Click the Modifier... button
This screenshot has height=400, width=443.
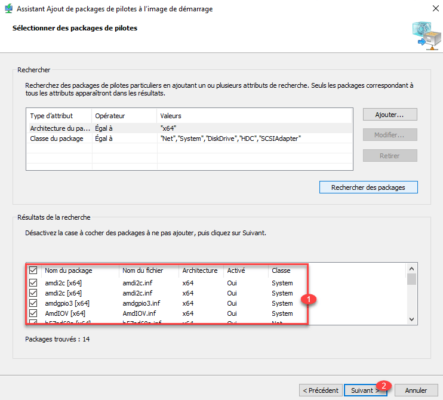(390, 135)
